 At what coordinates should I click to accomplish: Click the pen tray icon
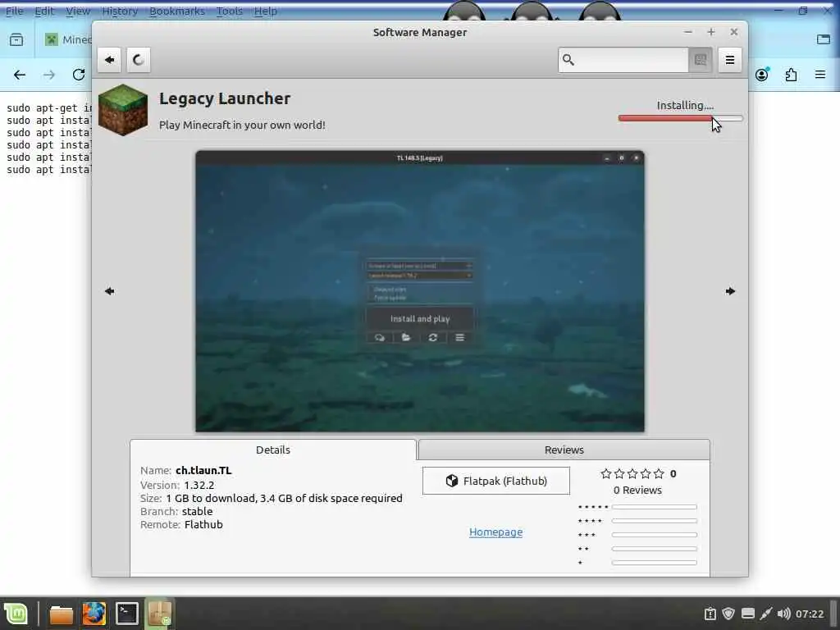[766, 614]
